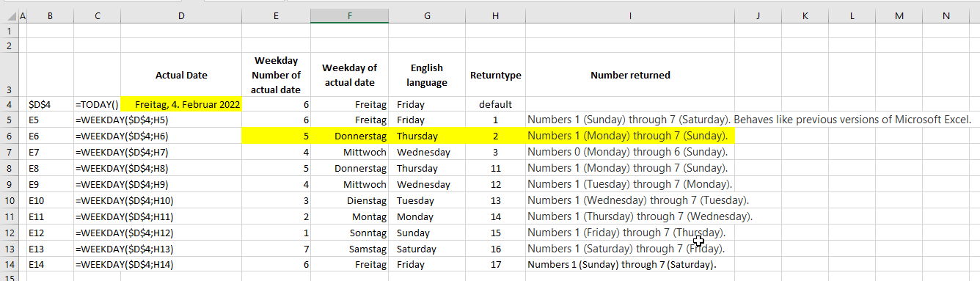
Task: Click the returntype 'default' cell
Action: (x=495, y=105)
